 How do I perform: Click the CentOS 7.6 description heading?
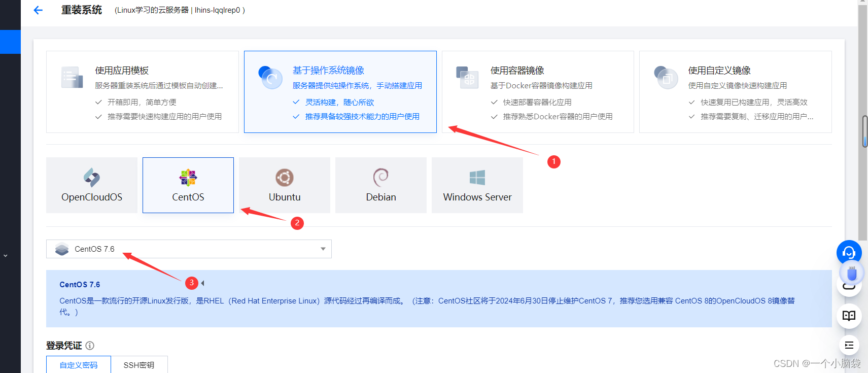pos(80,285)
